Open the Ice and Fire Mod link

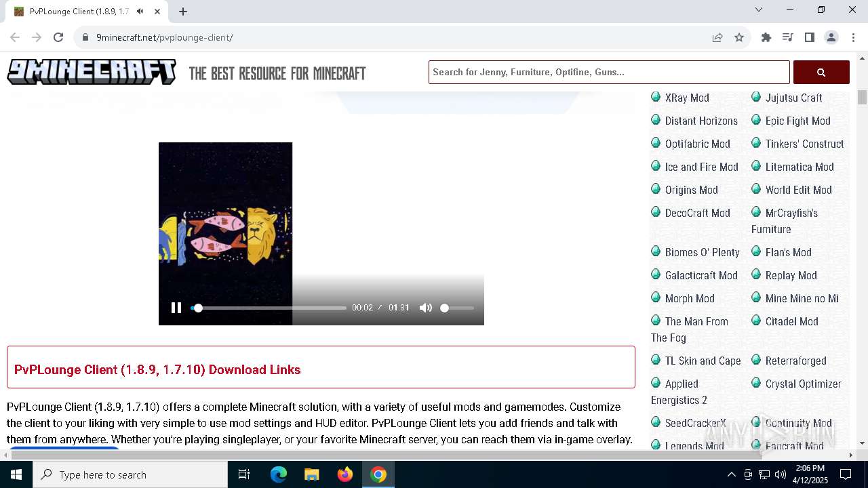(702, 167)
